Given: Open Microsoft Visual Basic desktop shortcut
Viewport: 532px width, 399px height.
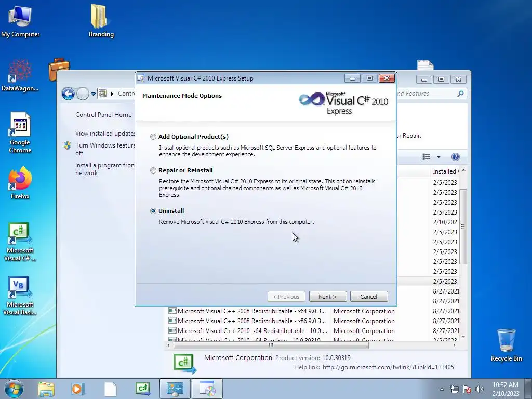Looking at the screenshot, I should tap(20, 297).
